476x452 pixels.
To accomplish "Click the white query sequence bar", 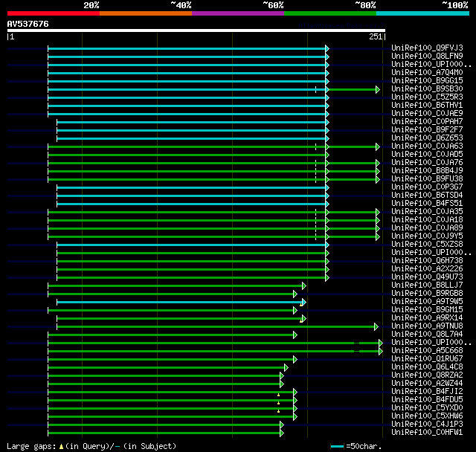I will coord(196,30).
